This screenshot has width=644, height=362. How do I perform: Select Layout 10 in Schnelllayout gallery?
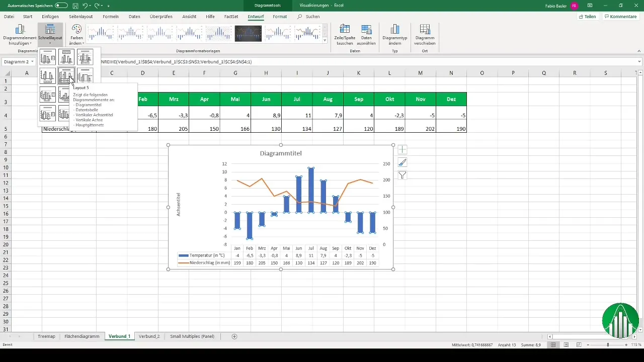48,113
